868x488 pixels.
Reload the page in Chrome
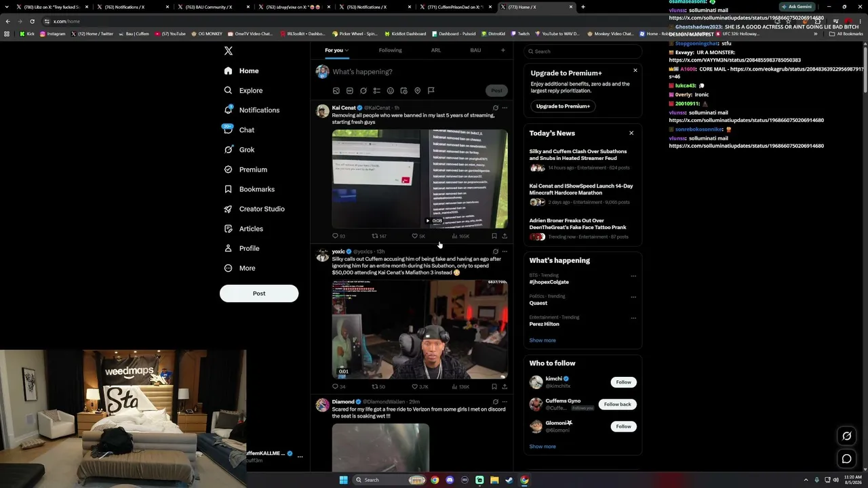click(x=32, y=21)
